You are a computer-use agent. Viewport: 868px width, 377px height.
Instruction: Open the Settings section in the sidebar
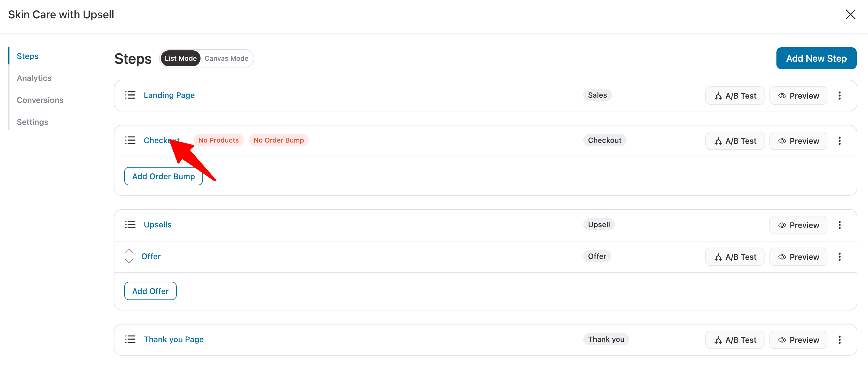(x=32, y=122)
